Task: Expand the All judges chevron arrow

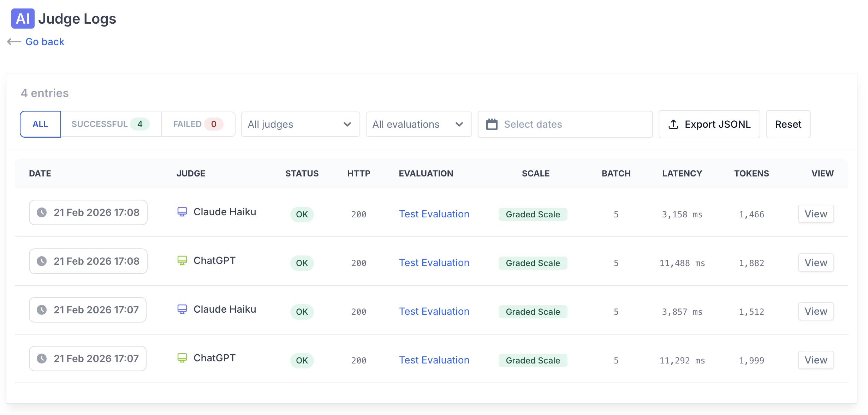Action: (x=347, y=124)
